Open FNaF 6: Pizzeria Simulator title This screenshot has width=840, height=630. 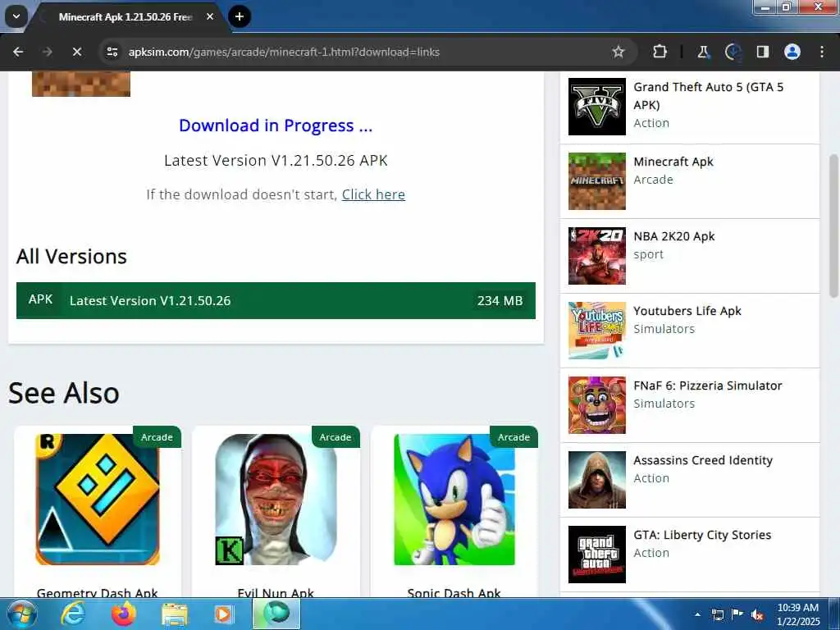click(x=708, y=386)
